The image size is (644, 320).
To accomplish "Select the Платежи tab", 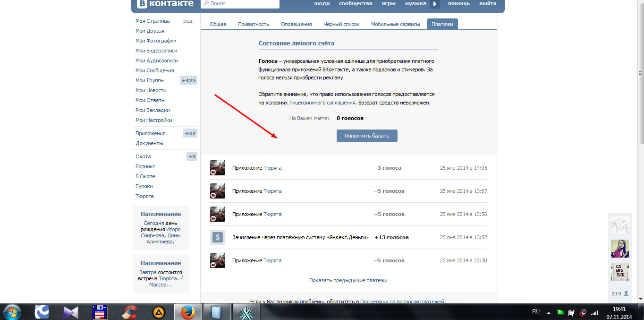I will 442,24.
